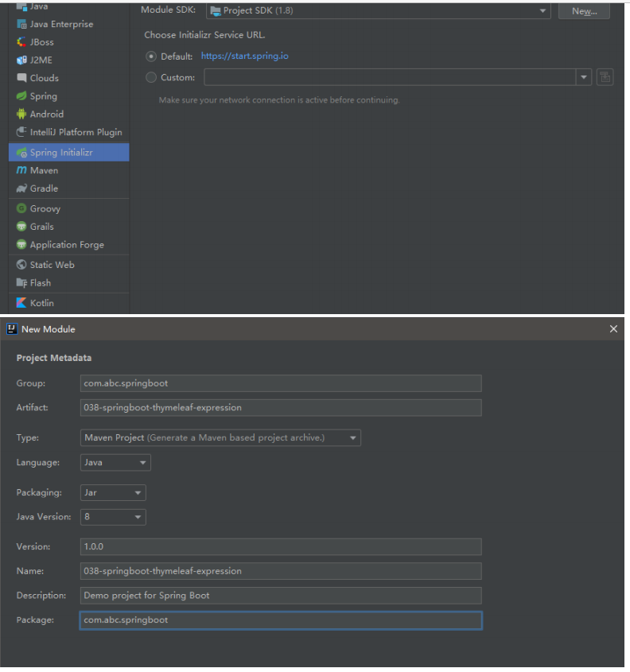This screenshot has width=630, height=672.
Task: Click the Version input field
Action: click(281, 547)
